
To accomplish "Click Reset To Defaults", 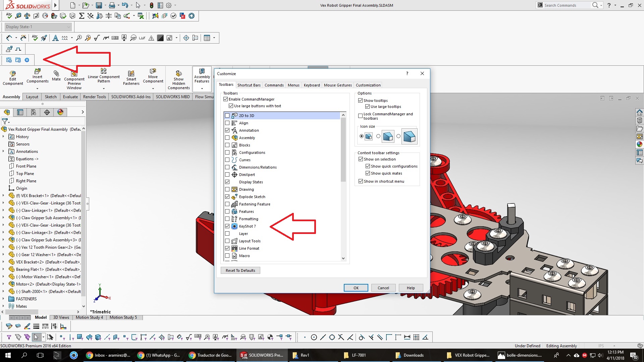I will point(240,270).
